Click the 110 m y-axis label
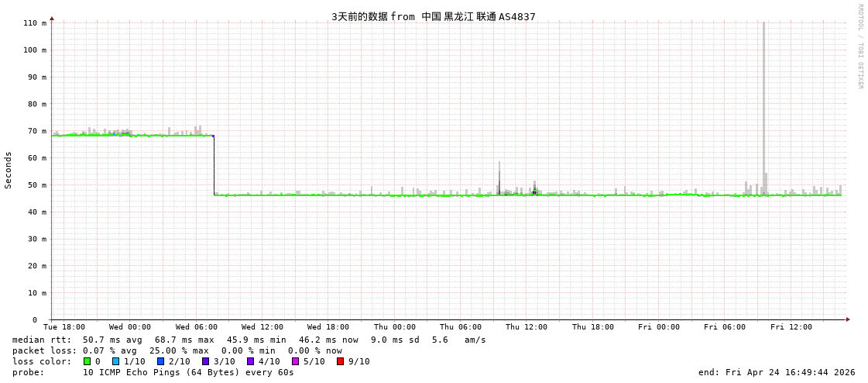 coord(34,22)
